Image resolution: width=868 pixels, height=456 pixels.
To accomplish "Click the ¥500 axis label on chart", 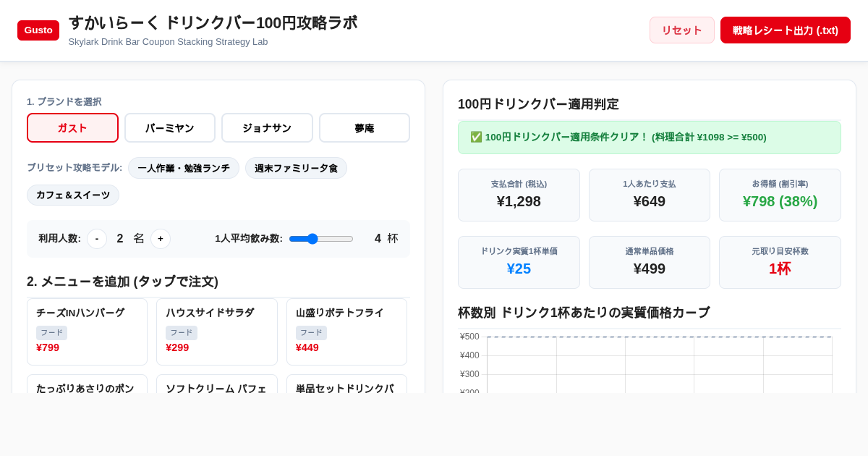I will point(469,337).
